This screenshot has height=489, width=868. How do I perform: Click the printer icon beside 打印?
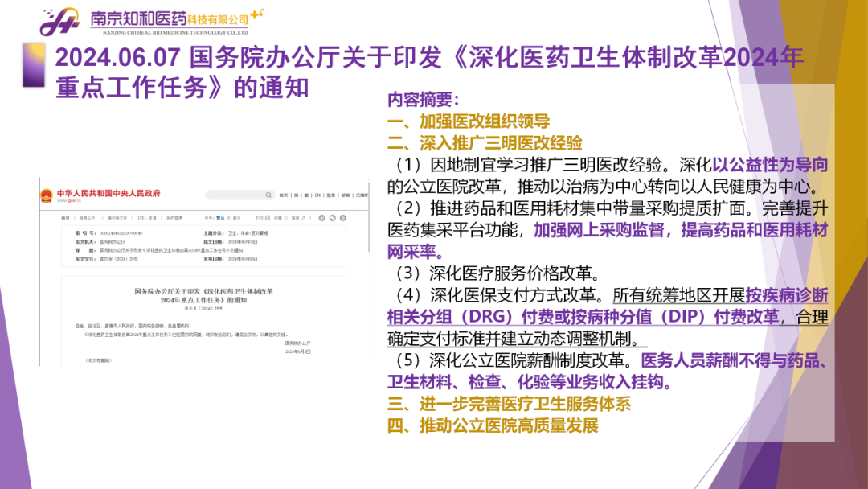[x=268, y=218]
